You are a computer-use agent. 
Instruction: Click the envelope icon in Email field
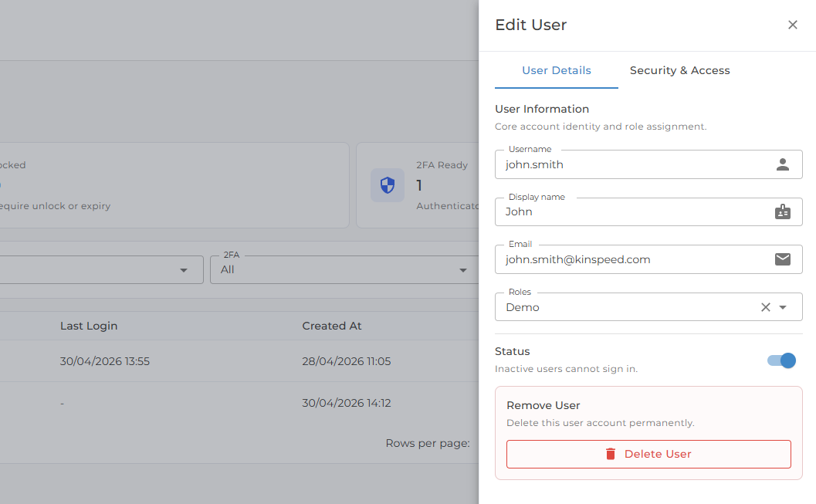pyautogui.click(x=783, y=259)
